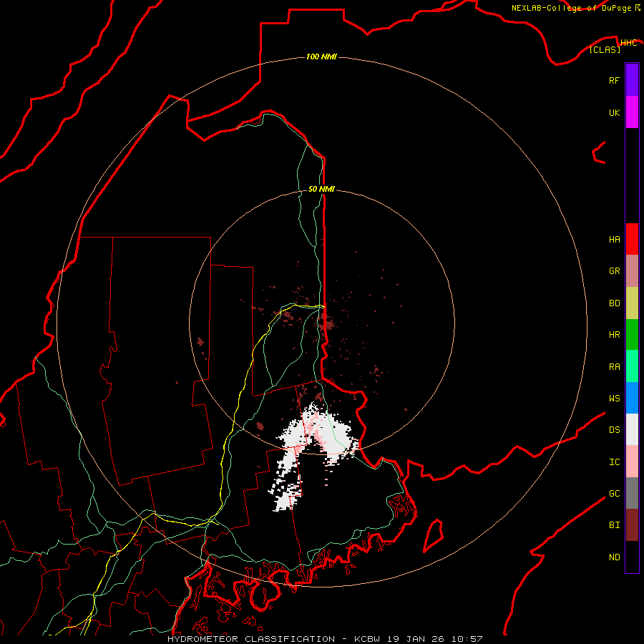This screenshot has height=644, width=644.
Task: Click the GC gray legend swatch
Action: [x=632, y=493]
